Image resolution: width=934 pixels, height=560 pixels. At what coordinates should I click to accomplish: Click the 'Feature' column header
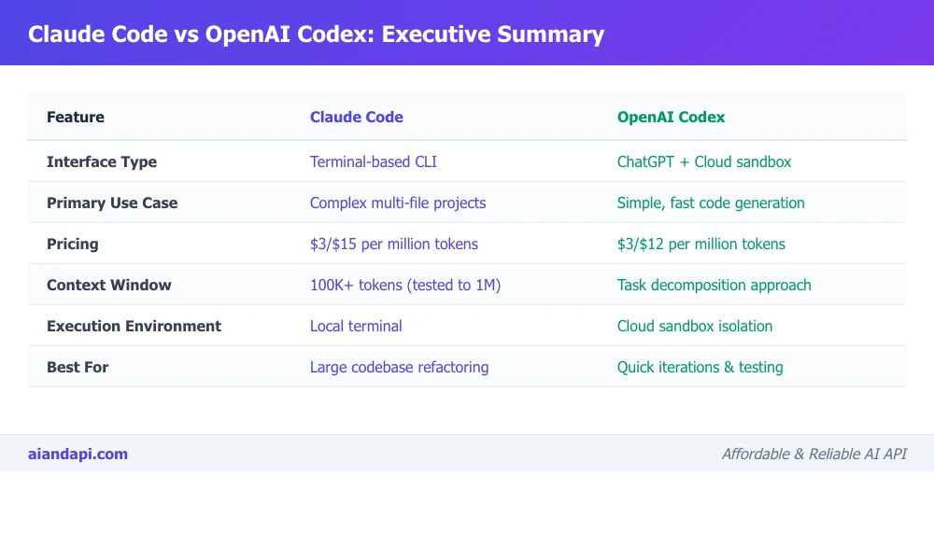[x=76, y=117]
